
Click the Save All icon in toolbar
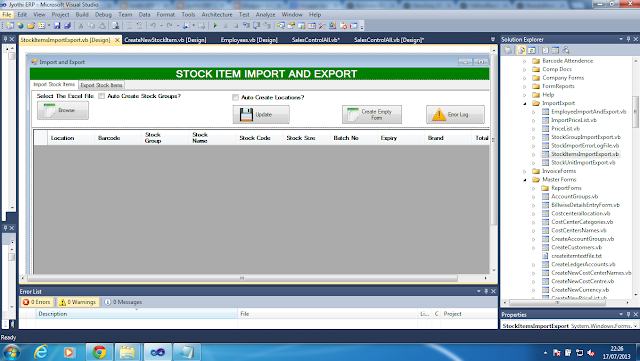[67, 25]
